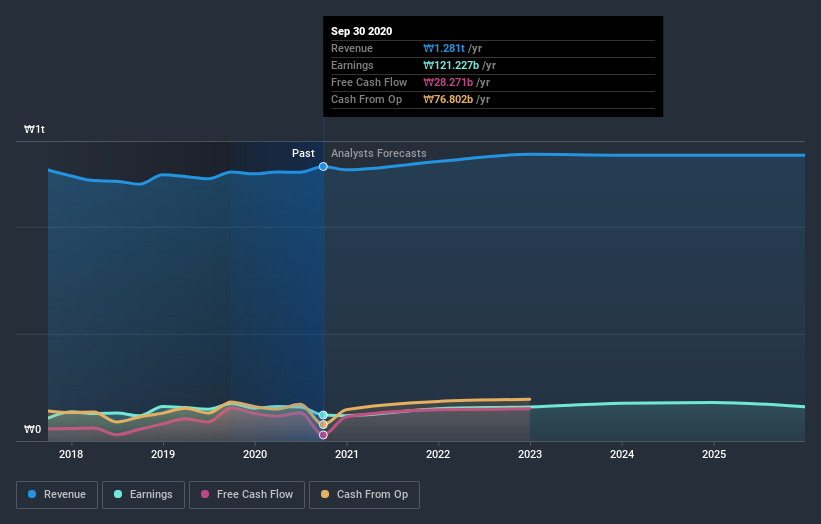The image size is (821, 524).
Task: Click the Revenue data point marker on Sep 30 2020
Action: pyautogui.click(x=323, y=166)
